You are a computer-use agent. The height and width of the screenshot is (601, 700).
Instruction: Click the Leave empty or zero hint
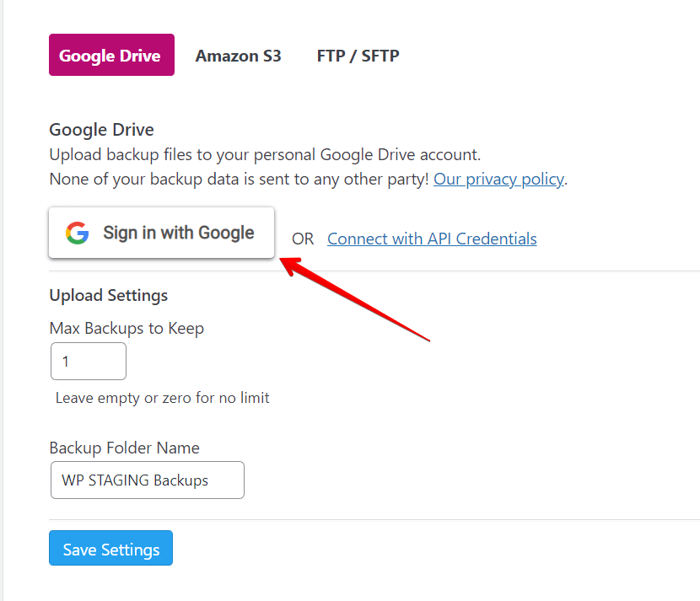(163, 398)
